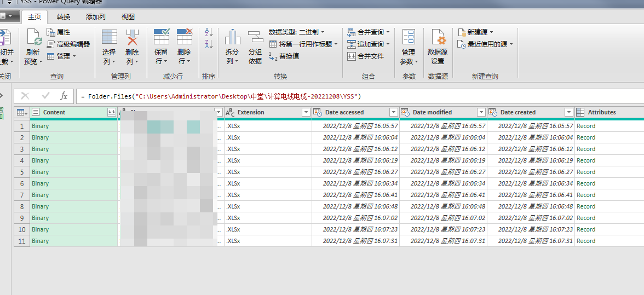Screen dimensions: 644x295
Task: Open the Date modified column filter dropdown
Action: pyautogui.click(x=481, y=112)
